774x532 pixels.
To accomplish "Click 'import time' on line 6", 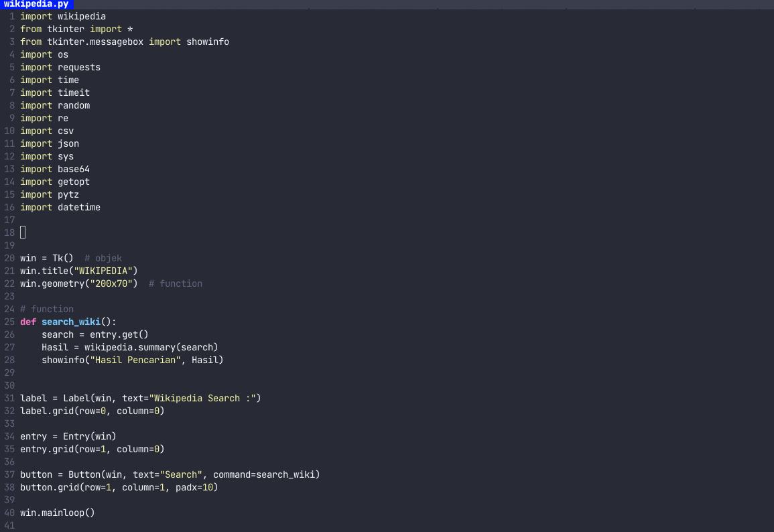I will click(x=50, y=80).
